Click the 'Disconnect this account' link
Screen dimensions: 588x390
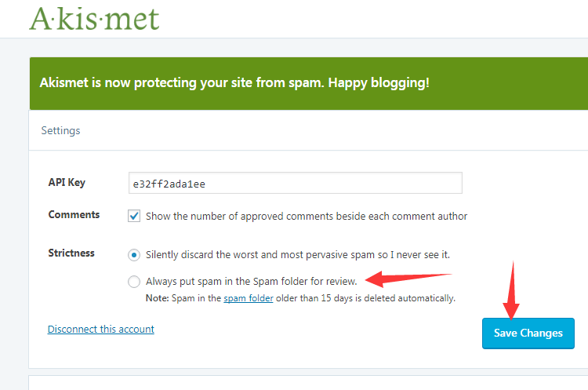(x=101, y=330)
